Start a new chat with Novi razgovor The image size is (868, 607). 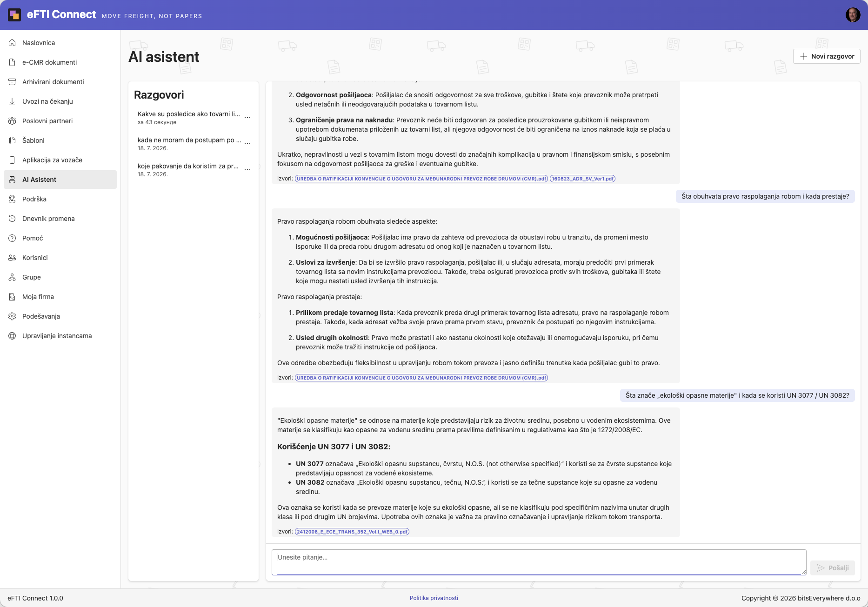(827, 56)
